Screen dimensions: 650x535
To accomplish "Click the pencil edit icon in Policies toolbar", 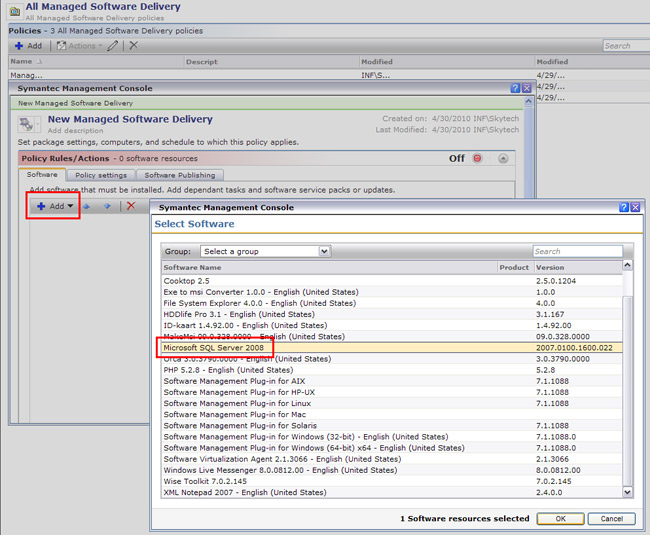I will (113, 46).
